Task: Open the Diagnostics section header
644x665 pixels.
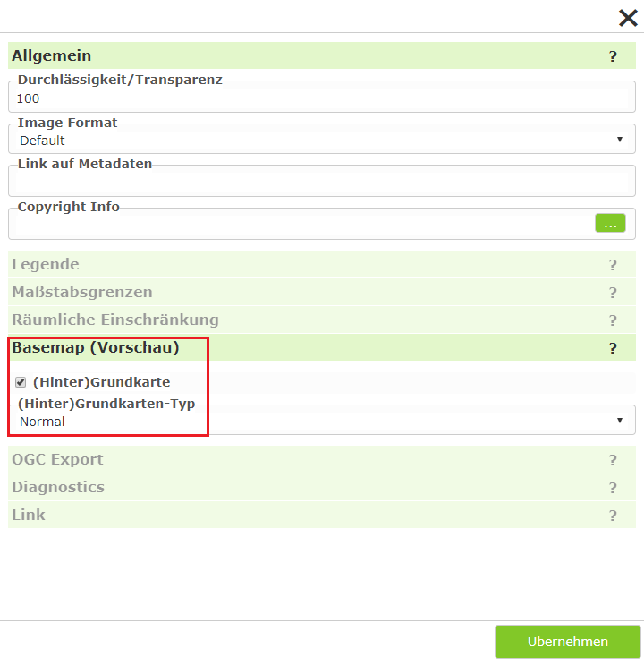Action: tap(322, 487)
